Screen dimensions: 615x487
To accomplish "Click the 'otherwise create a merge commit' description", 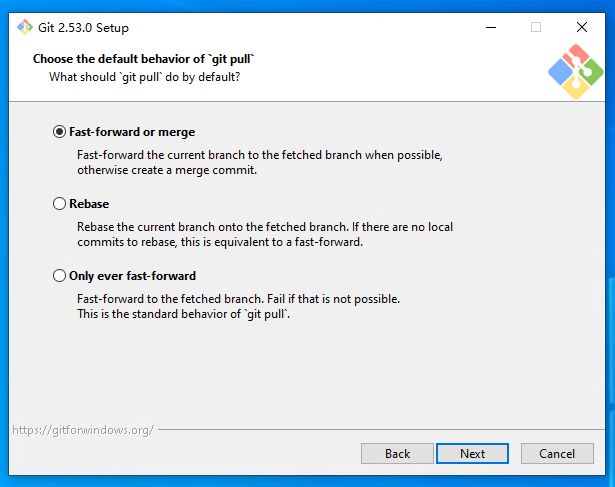I will pos(167,170).
